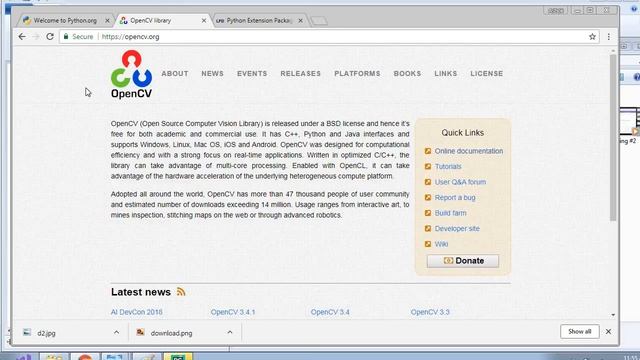Reload the page with the refresh icon
The image size is (640, 360).
click(x=50, y=37)
